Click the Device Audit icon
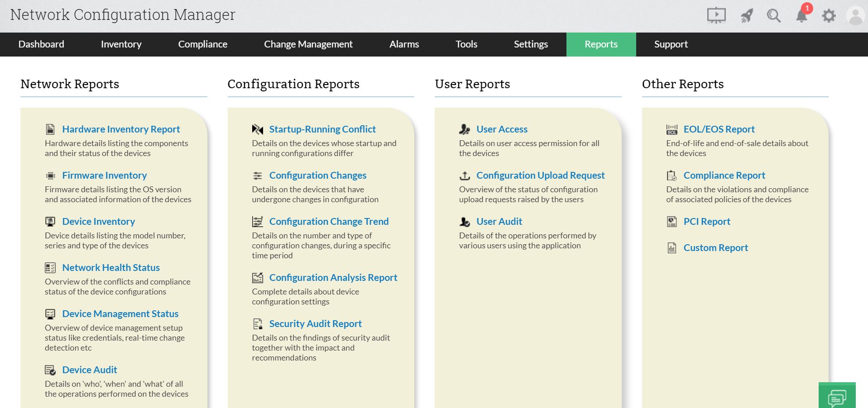Viewport: 868px width, 408px height. point(49,370)
